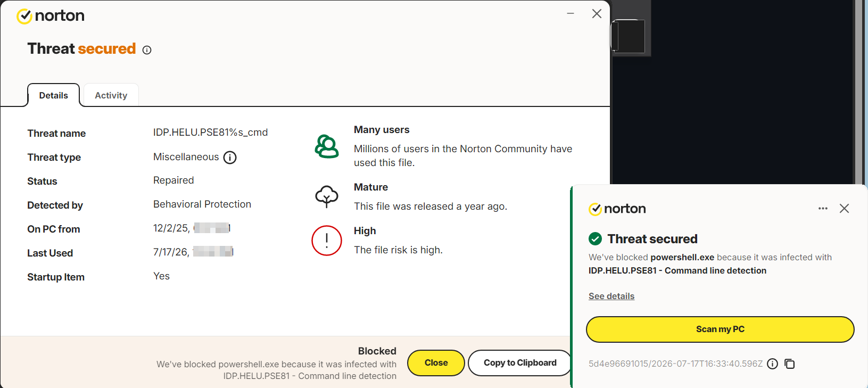Image resolution: width=868 pixels, height=388 pixels.
Task: Click the Many users heading
Action: coord(382,130)
